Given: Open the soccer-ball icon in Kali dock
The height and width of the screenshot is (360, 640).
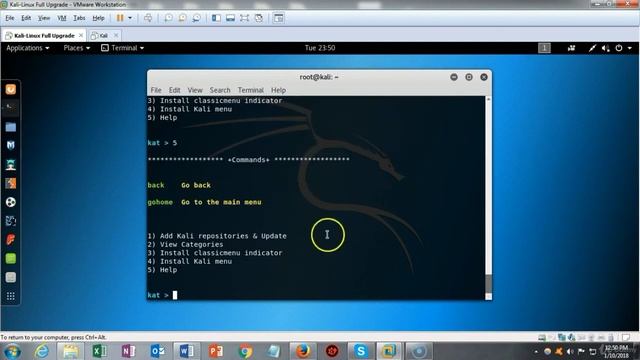Looking at the screenshot, I should coord(11,202).
